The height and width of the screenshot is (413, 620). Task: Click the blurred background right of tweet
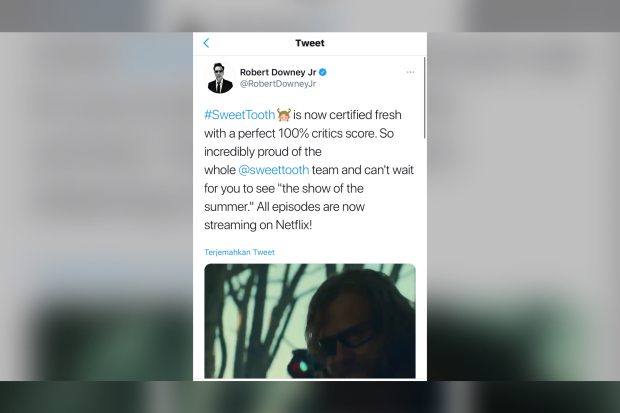tap(524, 206)
